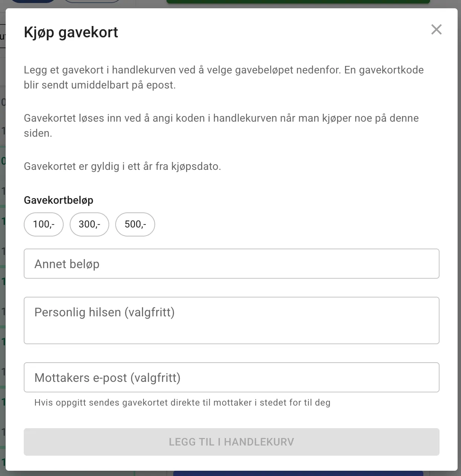
Task: Click the Kjøp gavekort heading
Action: [x=71, y=32]
